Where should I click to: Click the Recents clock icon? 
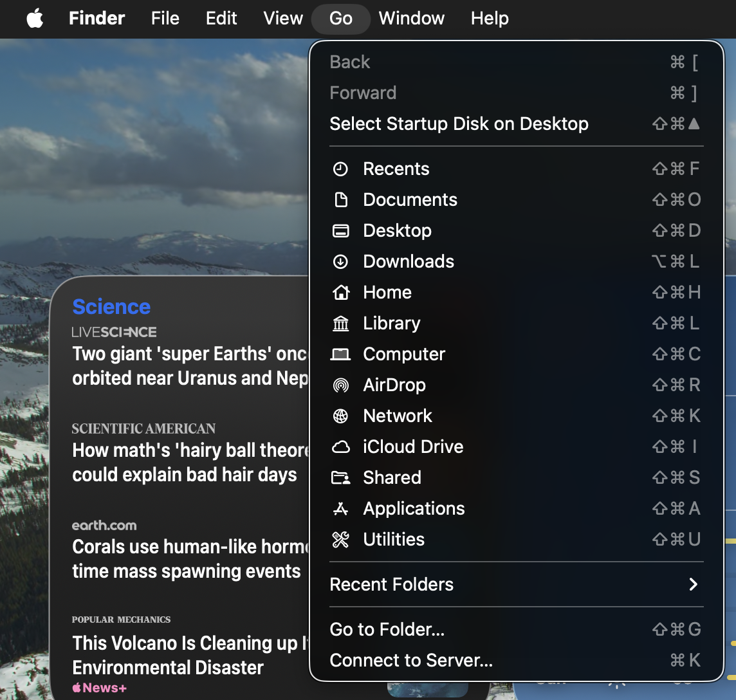click(340, 169)
